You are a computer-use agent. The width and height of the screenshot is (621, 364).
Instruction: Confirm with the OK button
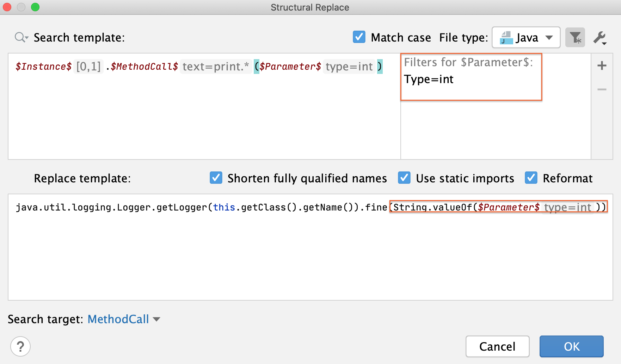point(571,346)
